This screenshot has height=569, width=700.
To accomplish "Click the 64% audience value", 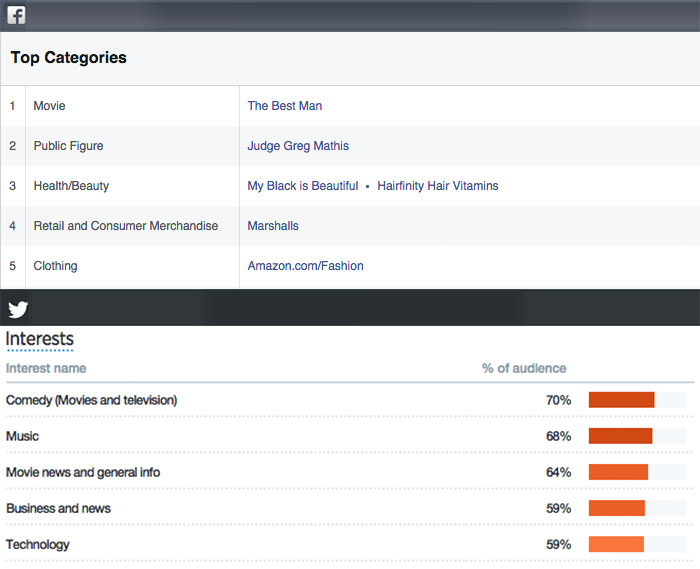I will (x=558, y=472).
